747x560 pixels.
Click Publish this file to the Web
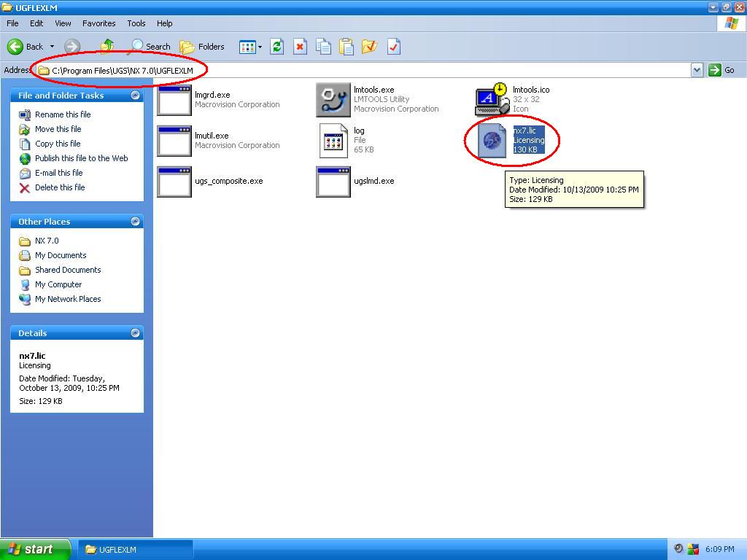point(82,158)
